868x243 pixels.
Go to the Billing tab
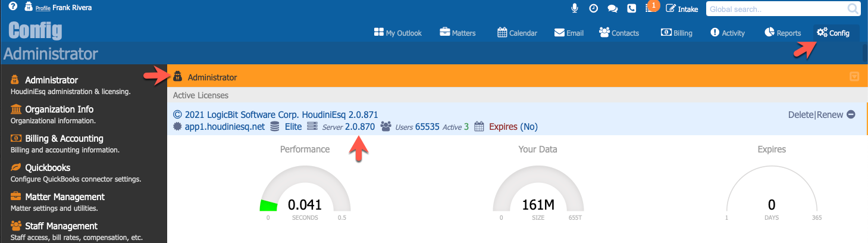tap(676, 33)
